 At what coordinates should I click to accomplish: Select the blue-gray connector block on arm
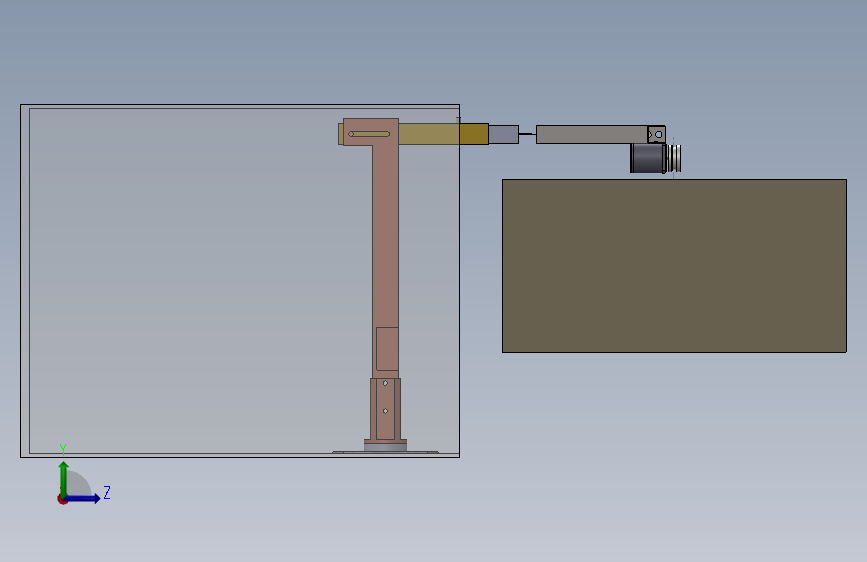tap(503, 134)
